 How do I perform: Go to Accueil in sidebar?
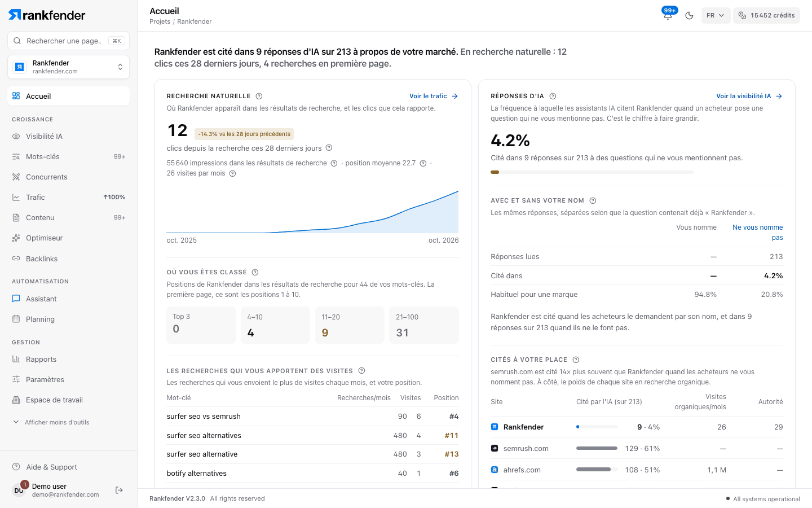point(68,96)
